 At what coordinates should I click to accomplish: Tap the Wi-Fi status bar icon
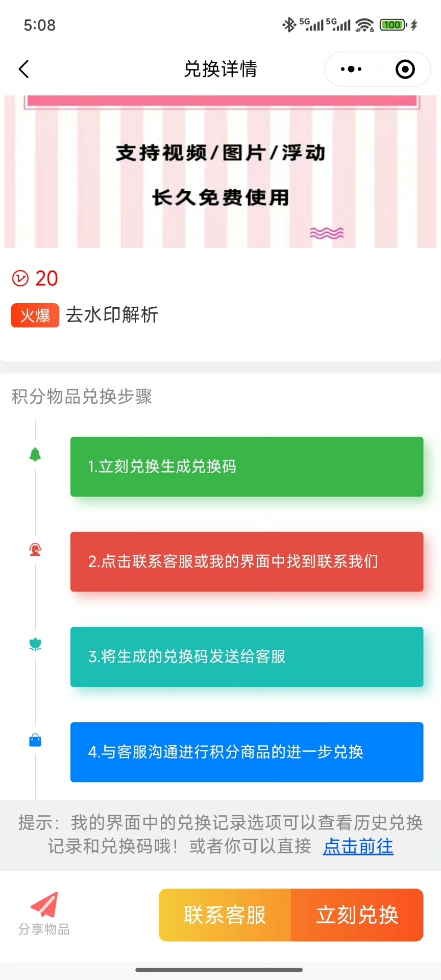click(x=364, y=24)
